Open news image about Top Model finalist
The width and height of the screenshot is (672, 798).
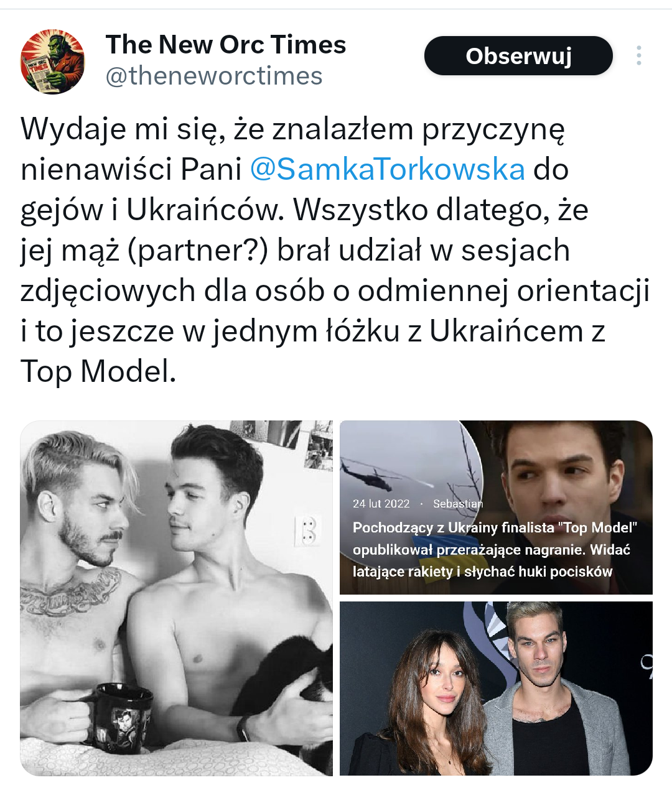(x=496, y=508)
